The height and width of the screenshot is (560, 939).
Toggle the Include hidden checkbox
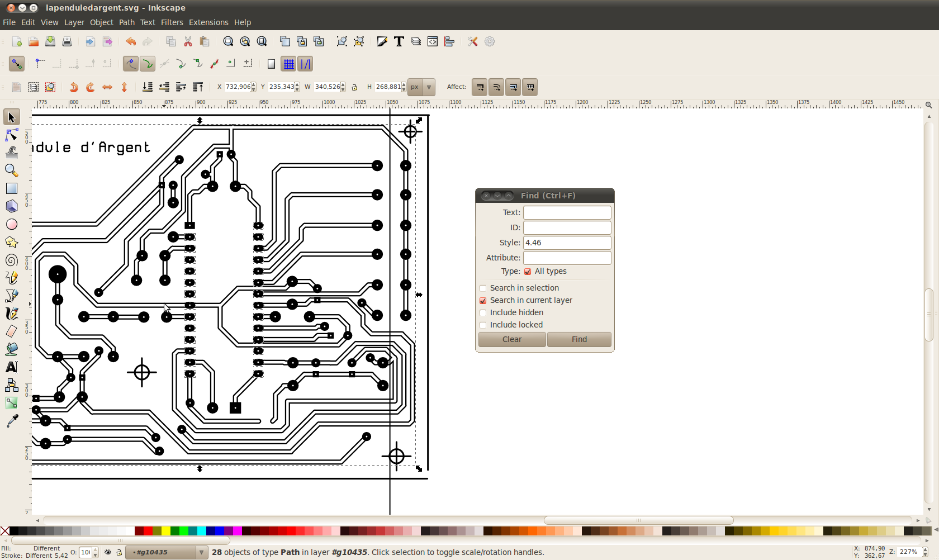483,313
